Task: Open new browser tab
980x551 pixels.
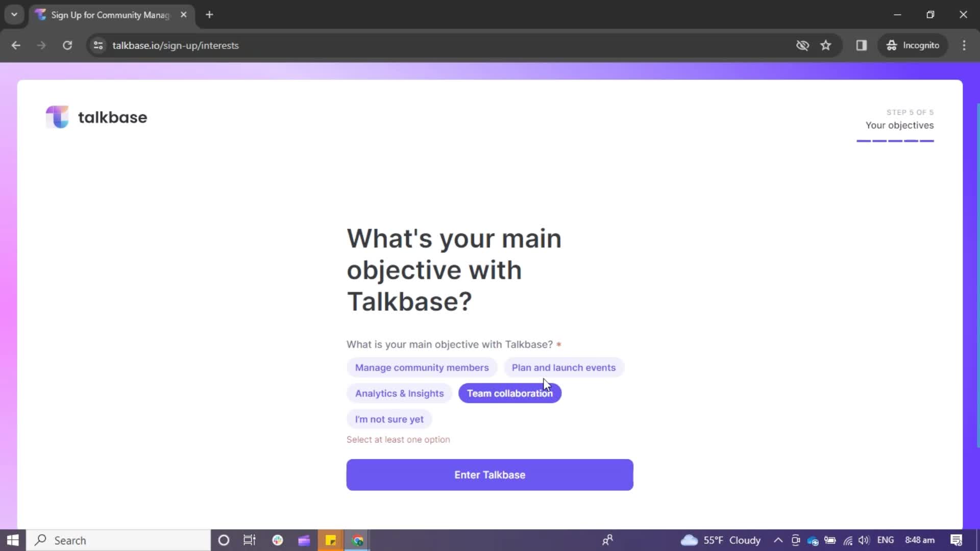Action: click(209, 15)
